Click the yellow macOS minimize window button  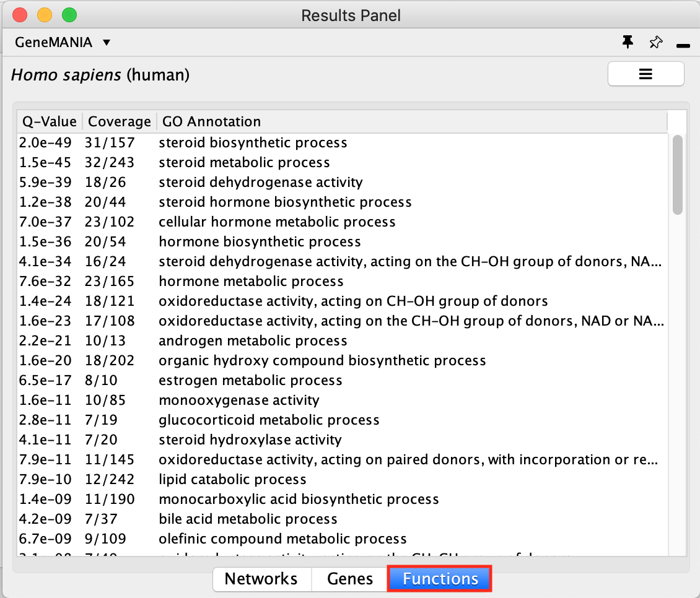tap(45, 15)
